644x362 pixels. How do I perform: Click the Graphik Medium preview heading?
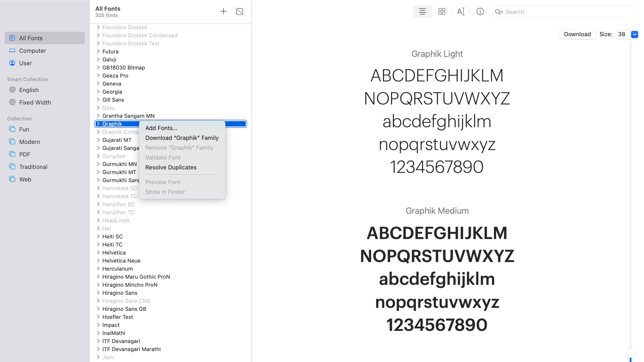click(437, 210)
